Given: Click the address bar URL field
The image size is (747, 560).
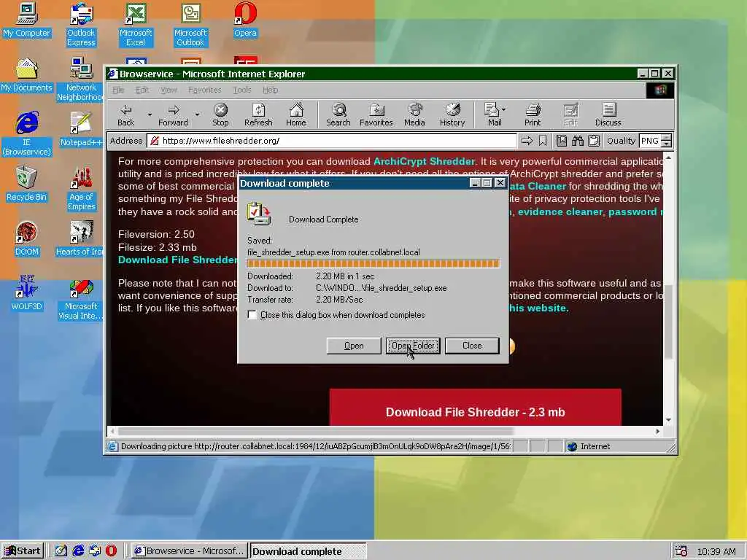Looking at the screenshot, I should click(x=332, y=141).
